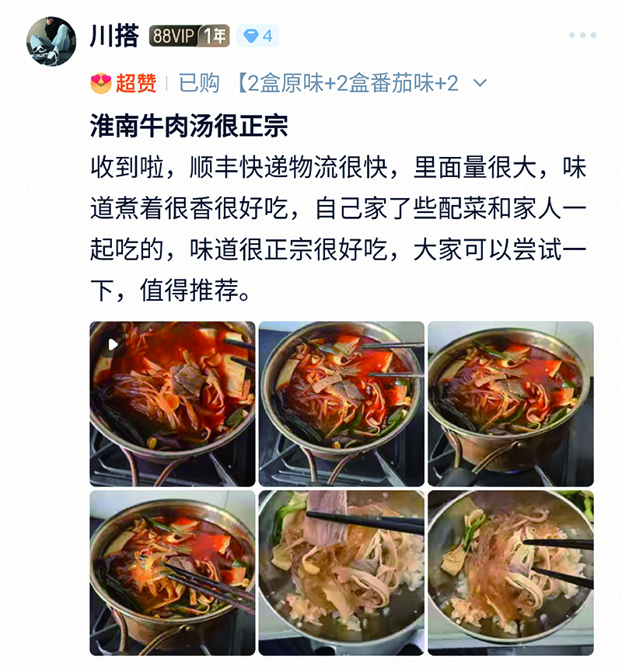
Task: Tap the 超赞 rating label
Action: pos(136,83)
